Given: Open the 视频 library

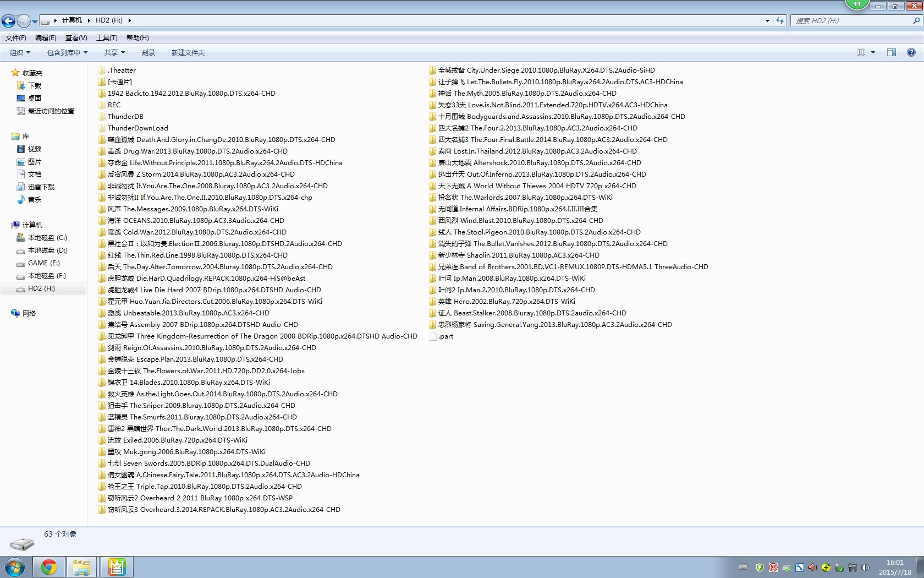Looking at the screenshot, I should coord(35,149).
